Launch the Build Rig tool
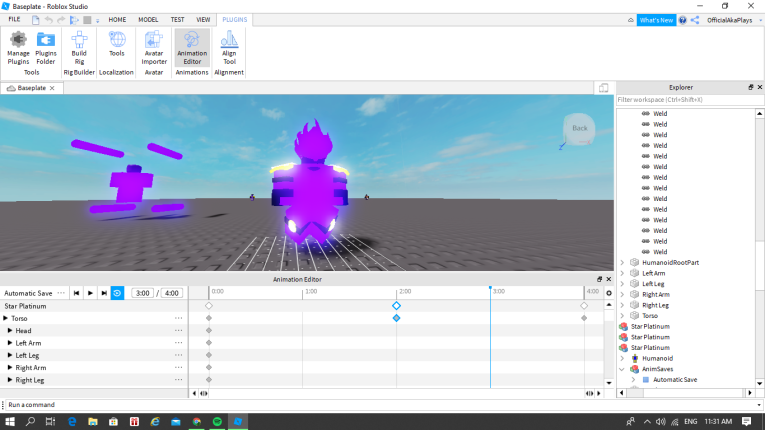765x430 pixels. (79, 48)
